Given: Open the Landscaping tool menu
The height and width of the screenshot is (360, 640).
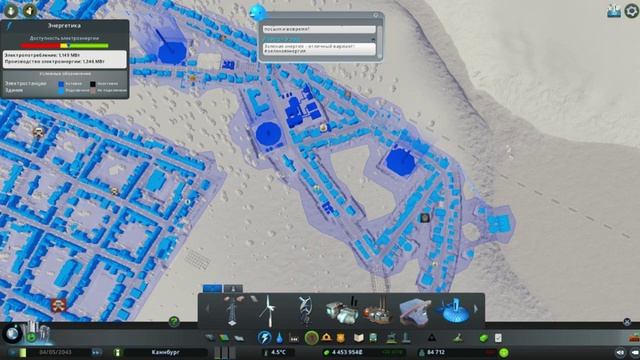Looking at the screenshot, I should coord(458,338).
